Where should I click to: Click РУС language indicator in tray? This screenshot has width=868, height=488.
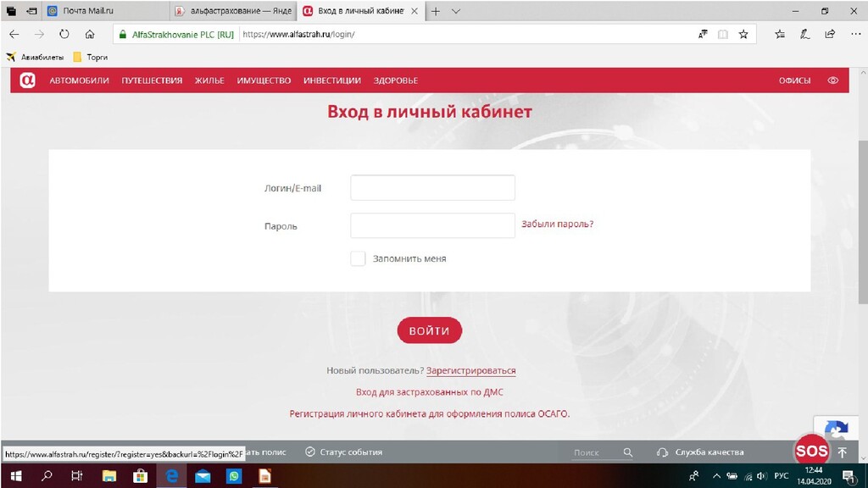pos(781,476)
